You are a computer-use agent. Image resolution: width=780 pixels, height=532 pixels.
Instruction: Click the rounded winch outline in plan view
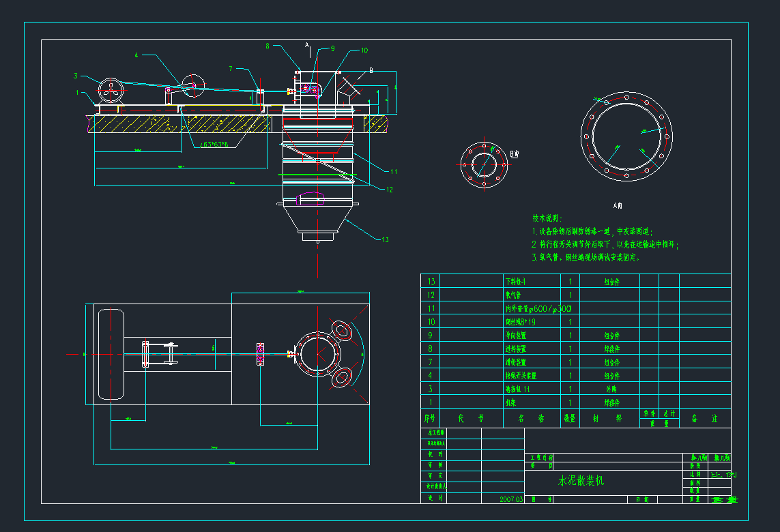click(x=111, y=354)
